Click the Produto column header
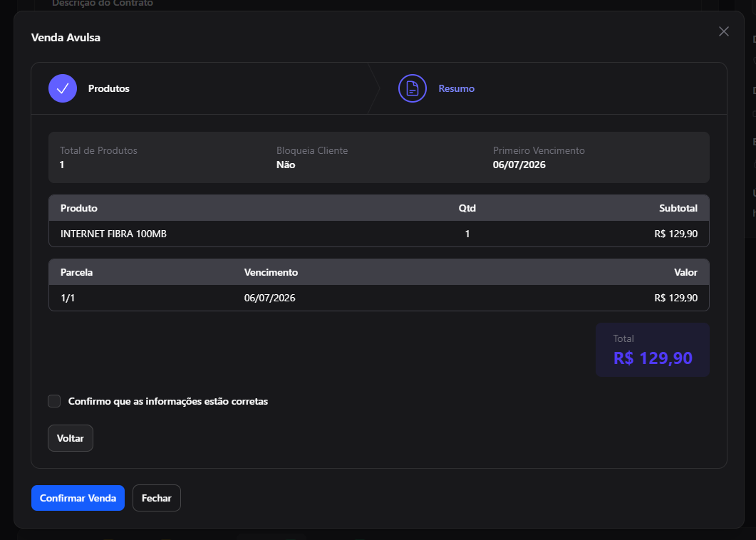 [79, 208]
